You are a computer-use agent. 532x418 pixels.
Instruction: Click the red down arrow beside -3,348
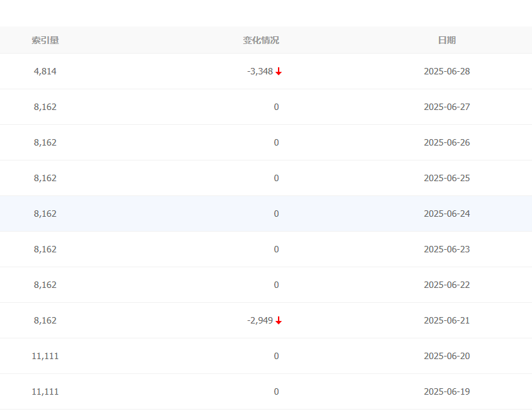tap(279, 71)
